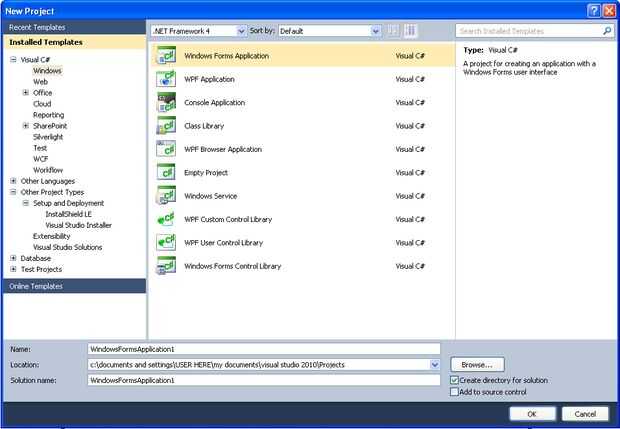Click the Browse... button
This screenshot has height=429, width=620.
[x=477, y=365]
